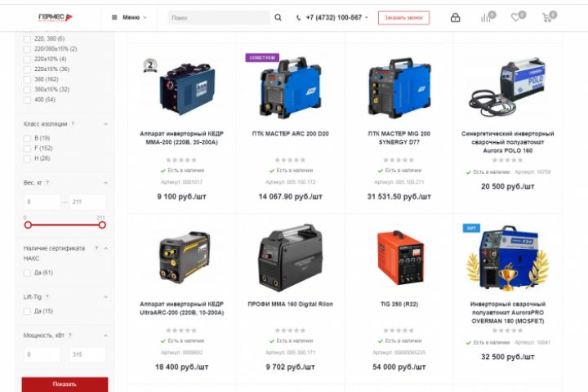
Task: Open the ПТК МАСТЕР ARC 200 D20 product title
Action: pos(290,134)
